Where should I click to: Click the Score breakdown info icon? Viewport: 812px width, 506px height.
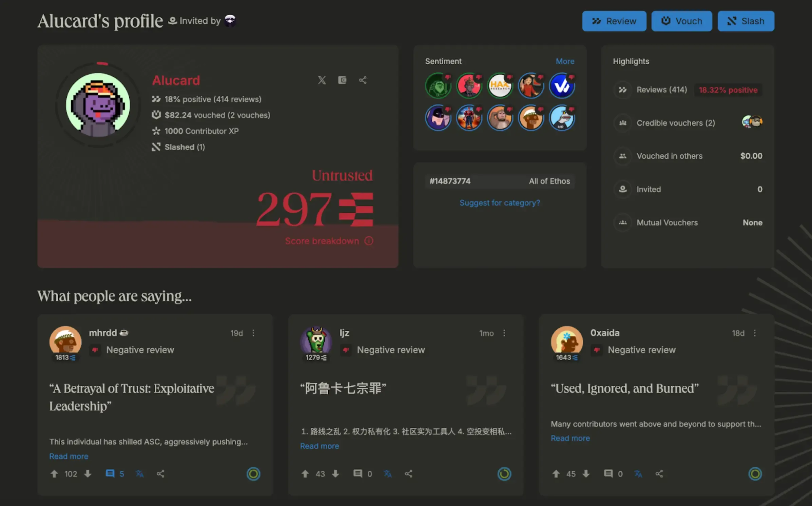coord(369,241)
